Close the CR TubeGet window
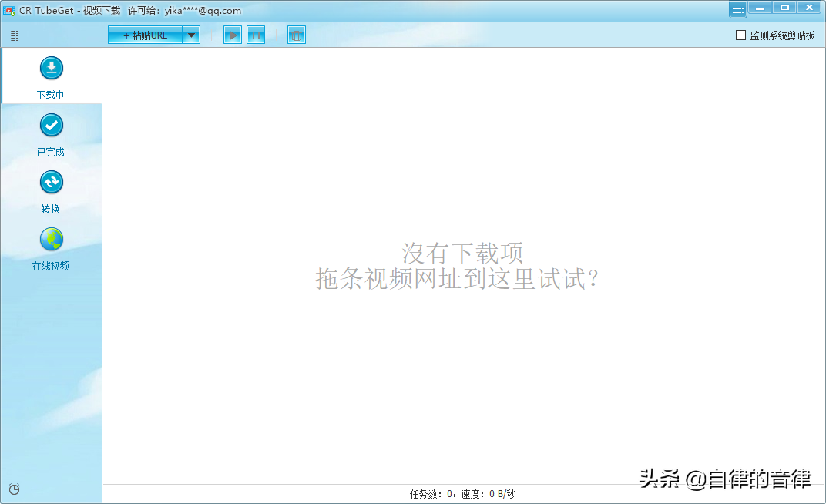The width and height of the screenshot is (826, 504). click(809, 8)
